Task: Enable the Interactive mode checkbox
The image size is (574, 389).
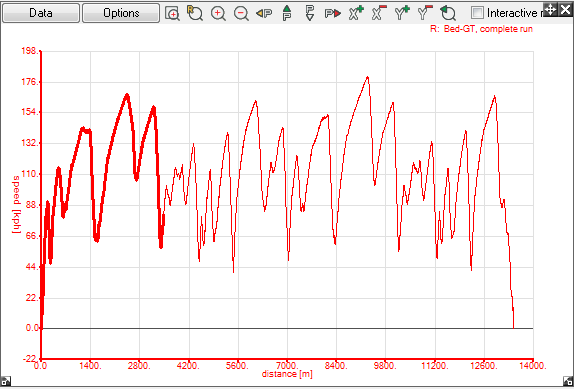Action: [x=477, y=13]
